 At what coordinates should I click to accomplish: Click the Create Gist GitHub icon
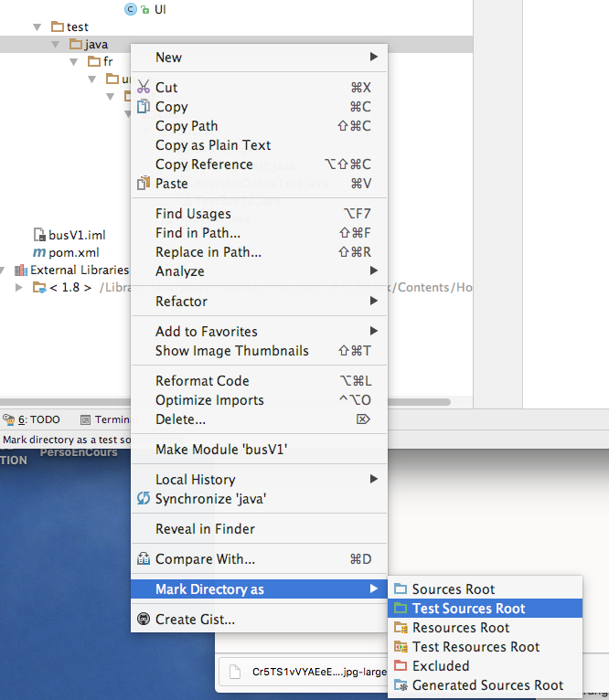tap(143, 620)
